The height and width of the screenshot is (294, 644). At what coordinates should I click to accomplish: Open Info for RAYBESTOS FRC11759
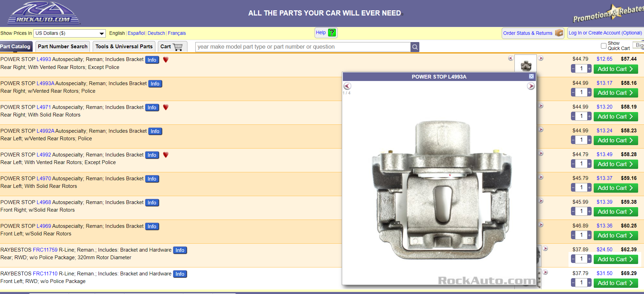180,250
